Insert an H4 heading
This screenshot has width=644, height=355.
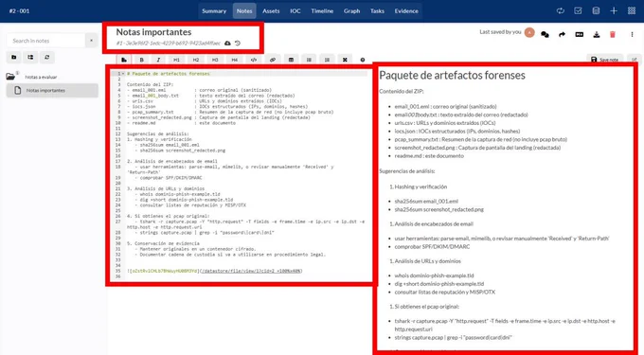tap(234, 60)
